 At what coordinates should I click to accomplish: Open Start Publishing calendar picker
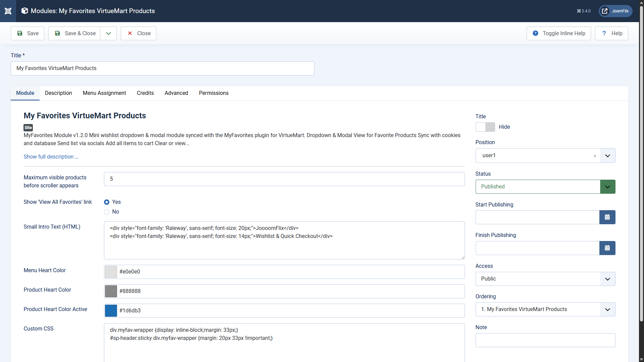click(x=607, y=217)
